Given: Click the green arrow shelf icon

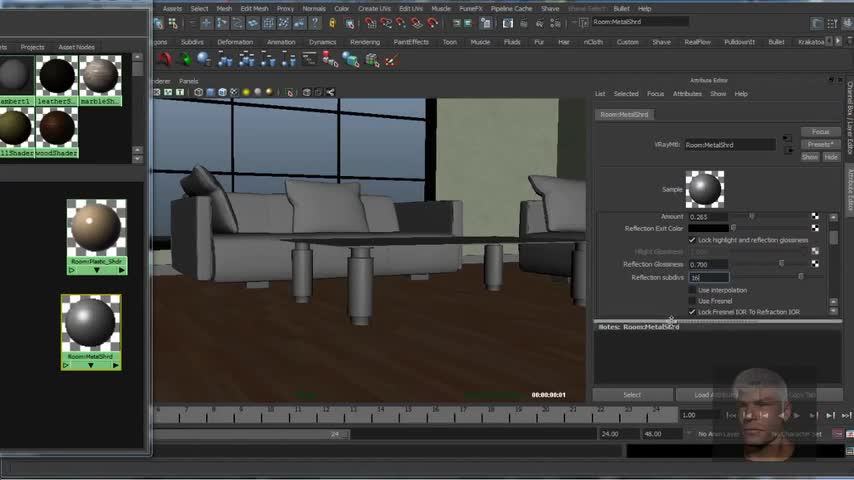Looking at the screenshot, I should [185, 59].
